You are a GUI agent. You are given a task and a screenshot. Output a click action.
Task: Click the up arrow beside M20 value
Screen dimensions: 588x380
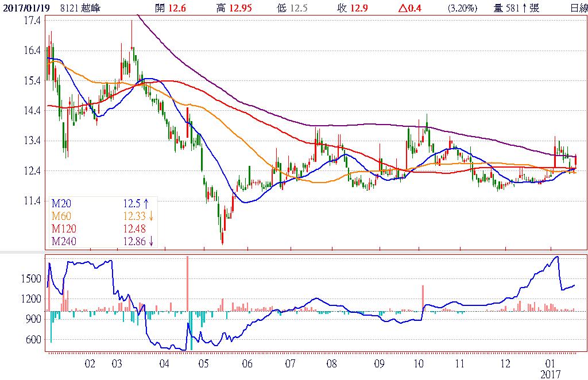(x=146, y=203)
